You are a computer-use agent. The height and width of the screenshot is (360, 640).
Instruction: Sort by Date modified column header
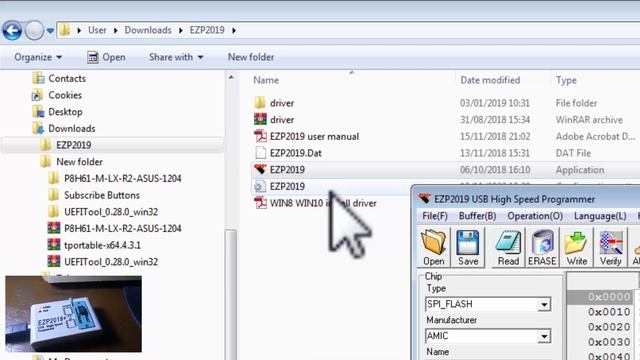pyautogui.click(x=490, y=80)
